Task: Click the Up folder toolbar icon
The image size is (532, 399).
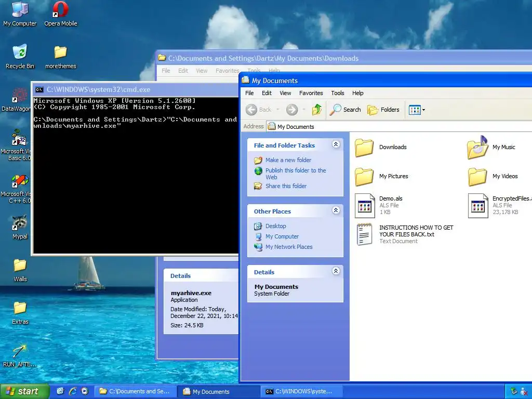Action: coord(316,110)
